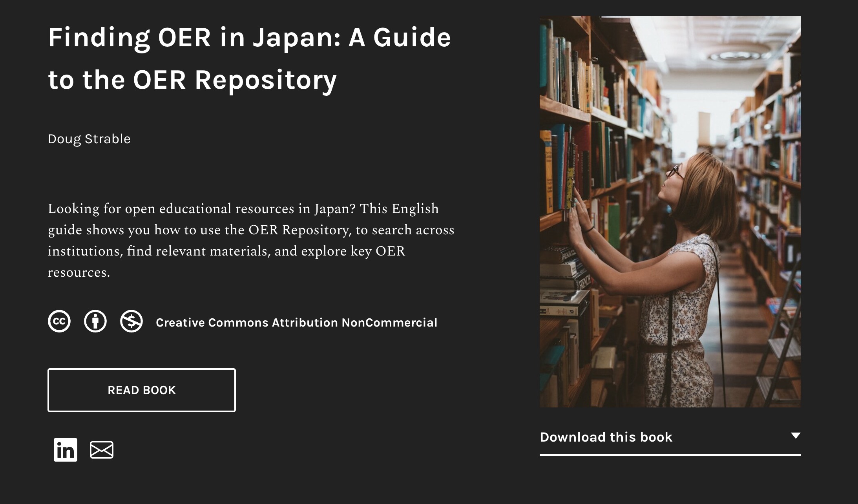Image resolution: width=858 pixels, height=504 pixels.
Task: Click author name Doug Strable
Action: click(x=89, y=139)
